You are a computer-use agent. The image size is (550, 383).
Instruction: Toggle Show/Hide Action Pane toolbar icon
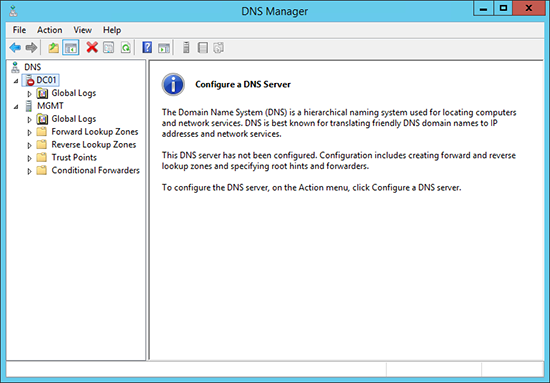pos(164,48)
